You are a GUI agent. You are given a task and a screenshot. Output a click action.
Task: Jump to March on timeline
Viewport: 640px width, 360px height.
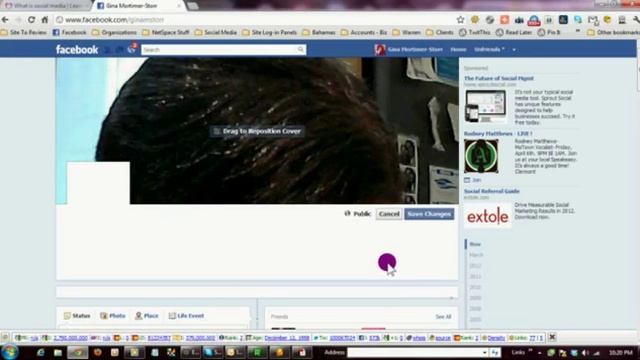pyautogui.click(x=476, y=255)
